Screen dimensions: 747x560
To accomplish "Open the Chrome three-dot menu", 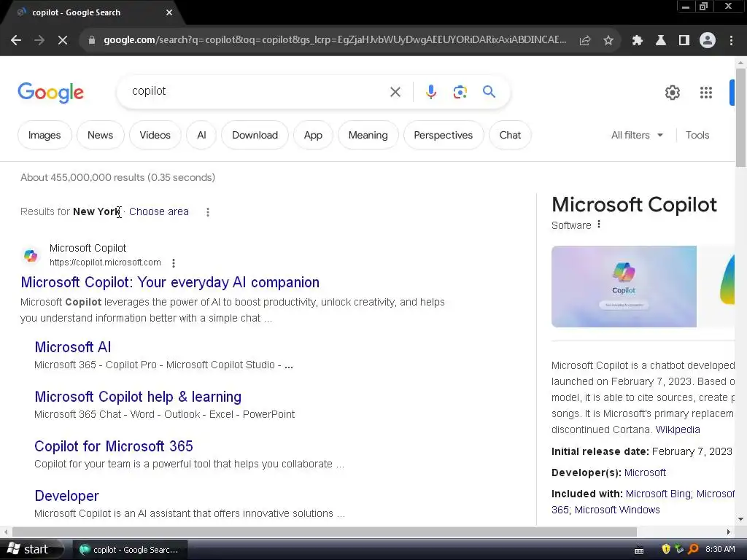I will [x=731, y=41].
